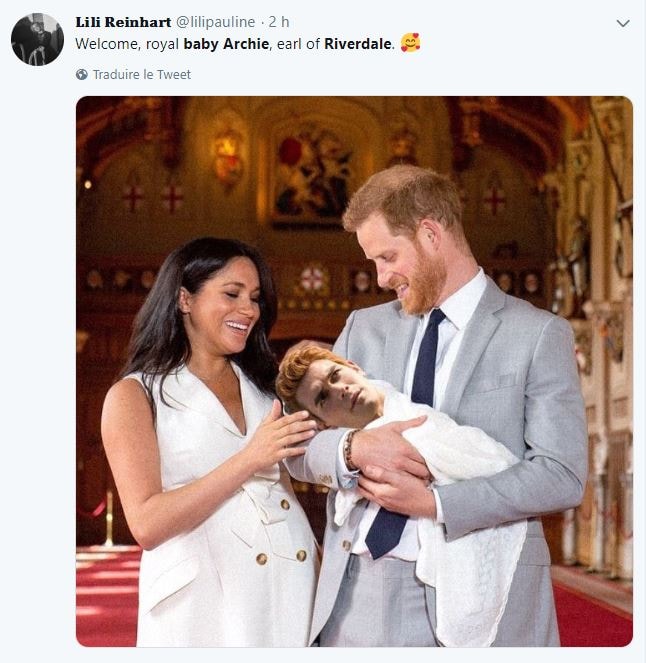Open Lili Reinhart's round profile avatar

pos(37,39)
